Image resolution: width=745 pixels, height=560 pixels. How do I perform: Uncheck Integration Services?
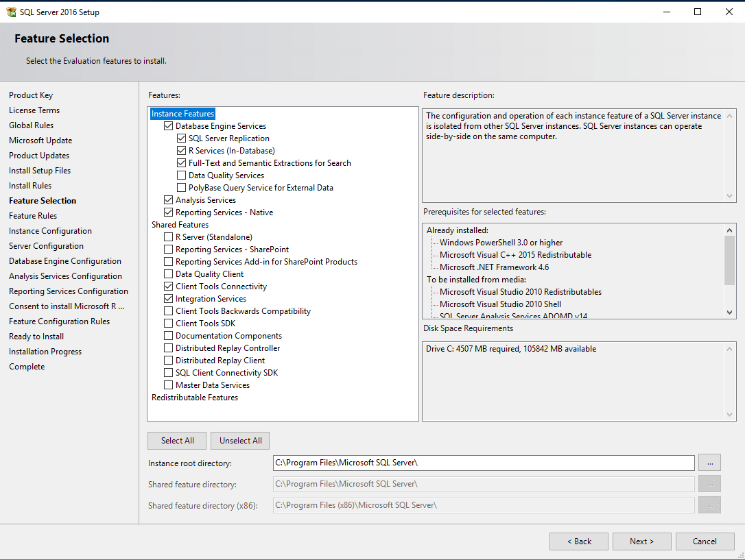pos(168,299)
